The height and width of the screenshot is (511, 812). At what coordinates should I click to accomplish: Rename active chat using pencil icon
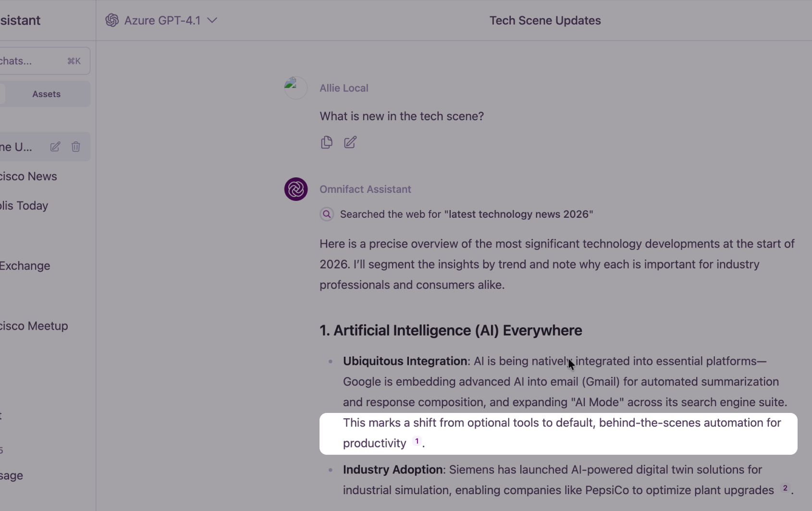[x=55, y=147]
